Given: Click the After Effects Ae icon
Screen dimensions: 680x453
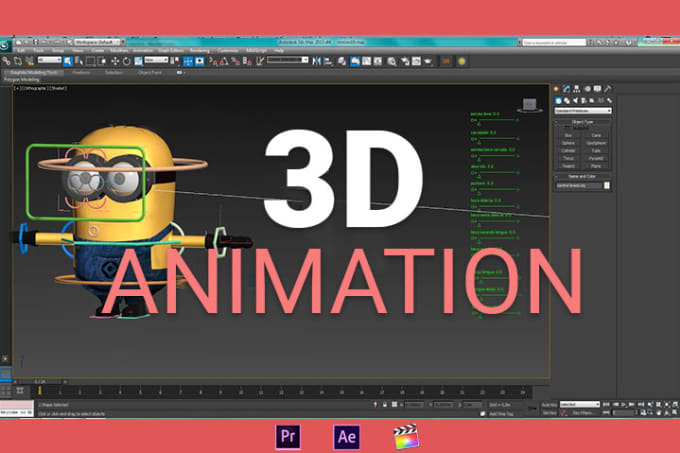Looking at the screenshot, I should point(347,437).
